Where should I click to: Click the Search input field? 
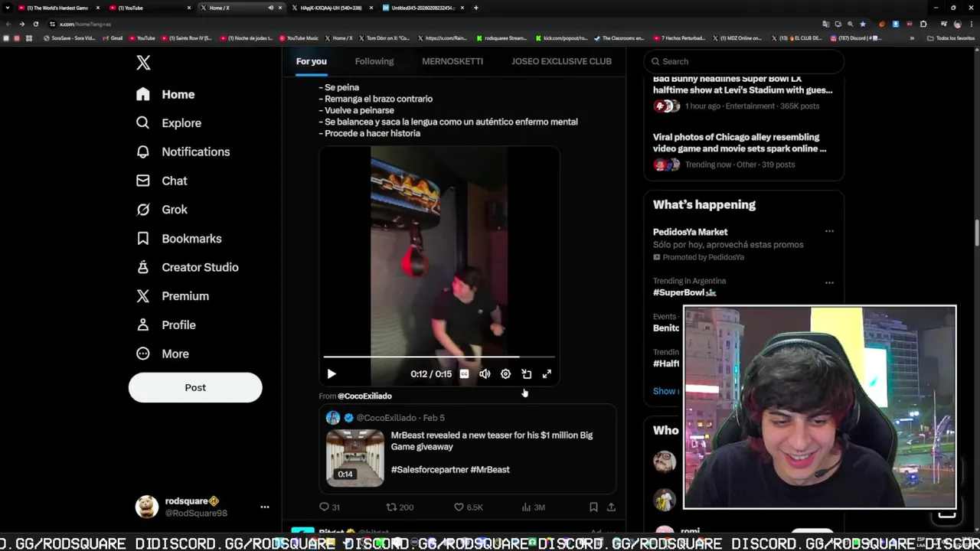coord(744,61)
